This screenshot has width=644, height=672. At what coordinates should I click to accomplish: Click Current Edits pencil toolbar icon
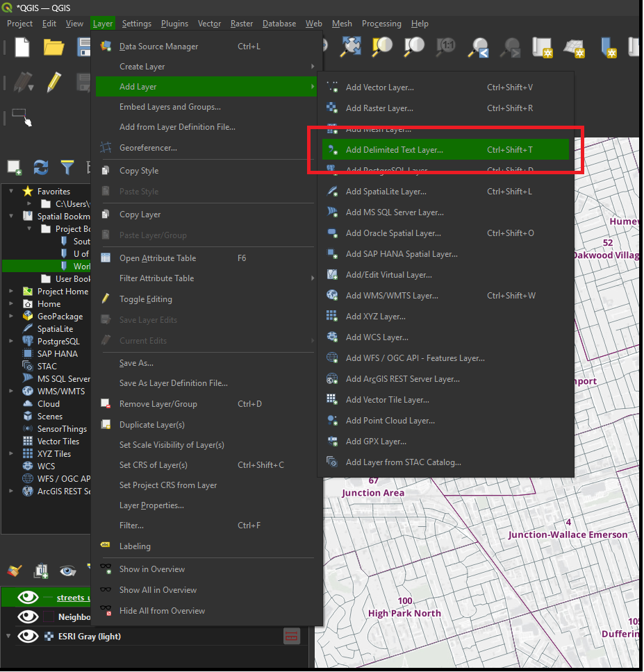tap(23, 82)
